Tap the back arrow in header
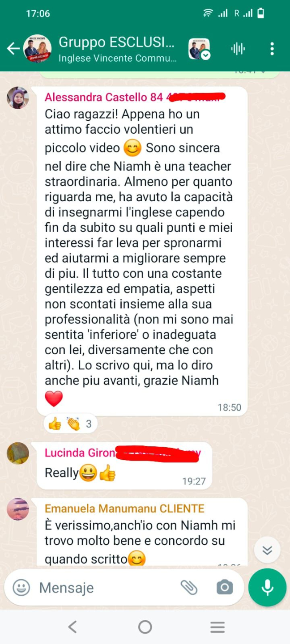Image resolution: width=290 pixels, height=644 pixels. tap(13, 49)
